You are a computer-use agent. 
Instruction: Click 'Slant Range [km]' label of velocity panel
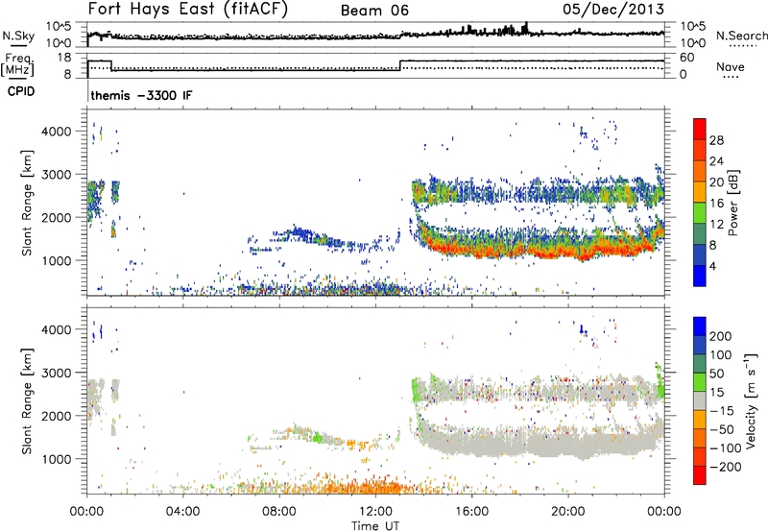[x=27, y=401]
